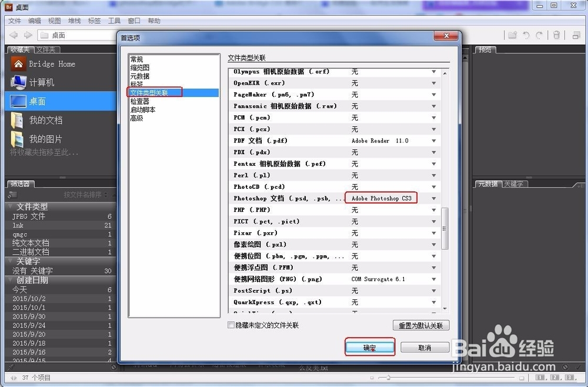Filter by 没有 关键字
This screenshot has width=588, height=387.
coord(61,271)
